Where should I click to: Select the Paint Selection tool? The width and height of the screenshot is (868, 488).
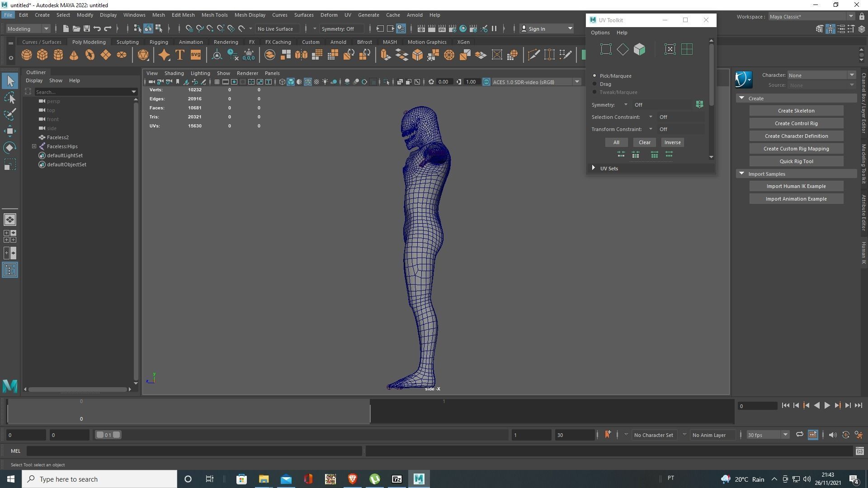click(x=10, y=114)
